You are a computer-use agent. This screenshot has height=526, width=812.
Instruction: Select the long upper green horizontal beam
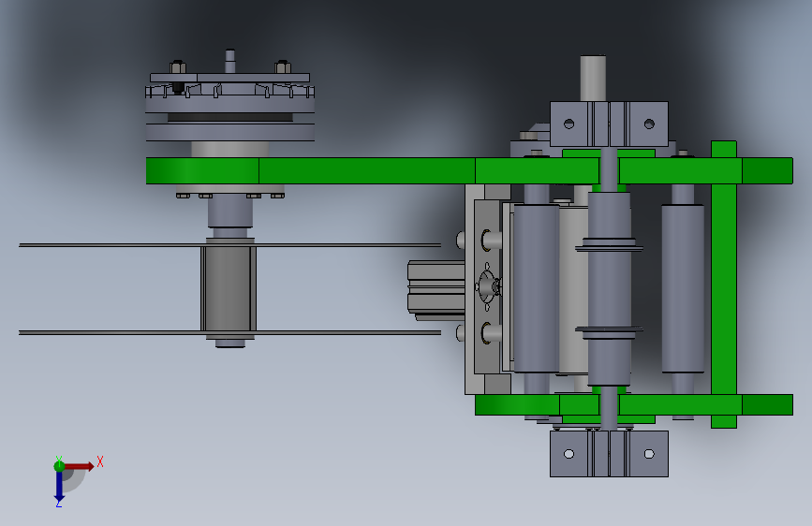tap(469, 171)
